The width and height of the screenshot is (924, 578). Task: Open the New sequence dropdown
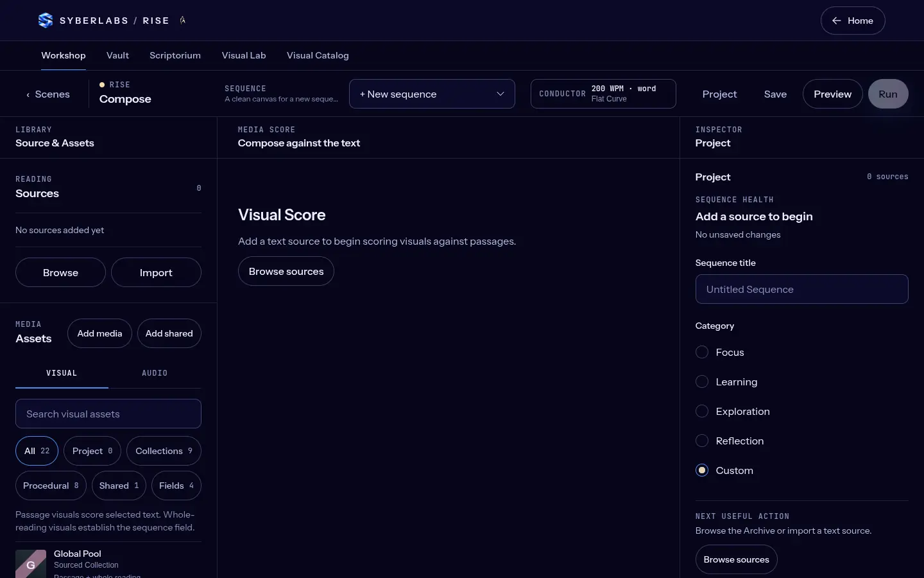pyautogui.click(x=432, y=94)
